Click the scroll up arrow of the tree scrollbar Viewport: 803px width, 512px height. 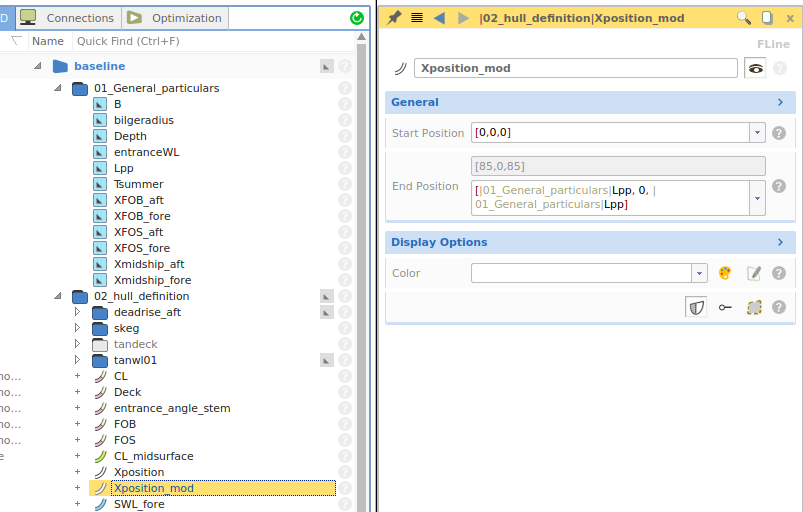tap(361, 37)
